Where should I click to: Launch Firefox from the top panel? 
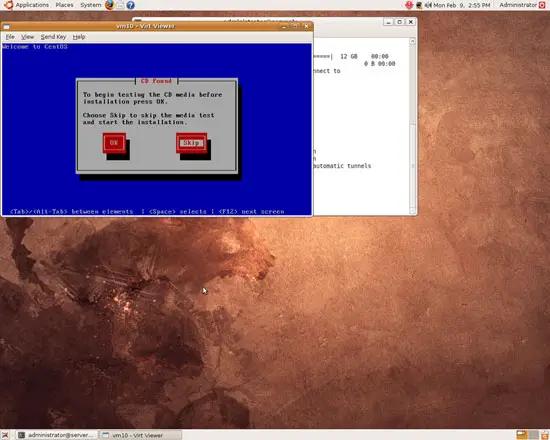[109, 5]
